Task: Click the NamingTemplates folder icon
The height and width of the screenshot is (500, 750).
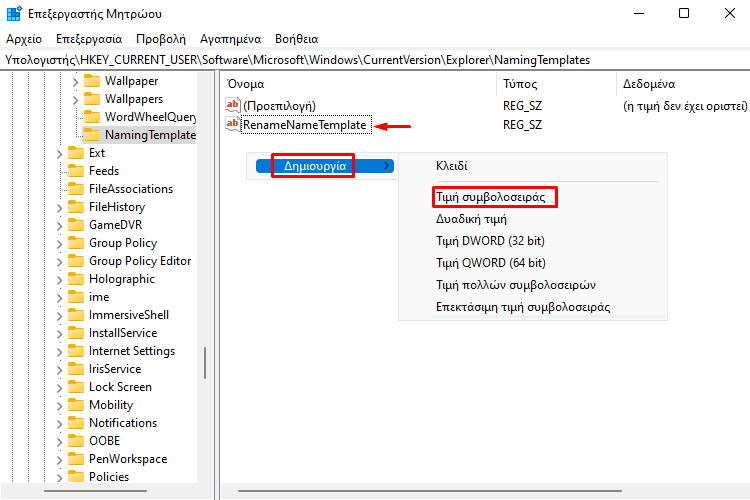Action: coord(91,134)
